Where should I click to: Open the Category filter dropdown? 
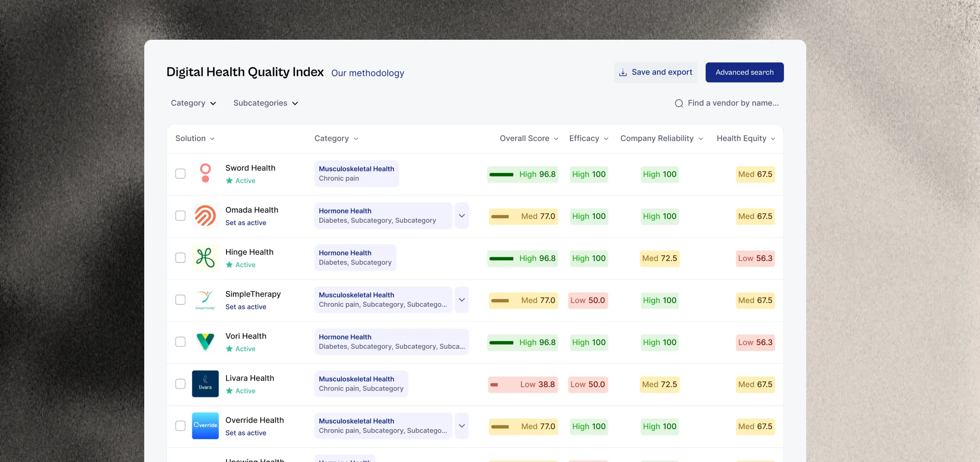[193, 103]
